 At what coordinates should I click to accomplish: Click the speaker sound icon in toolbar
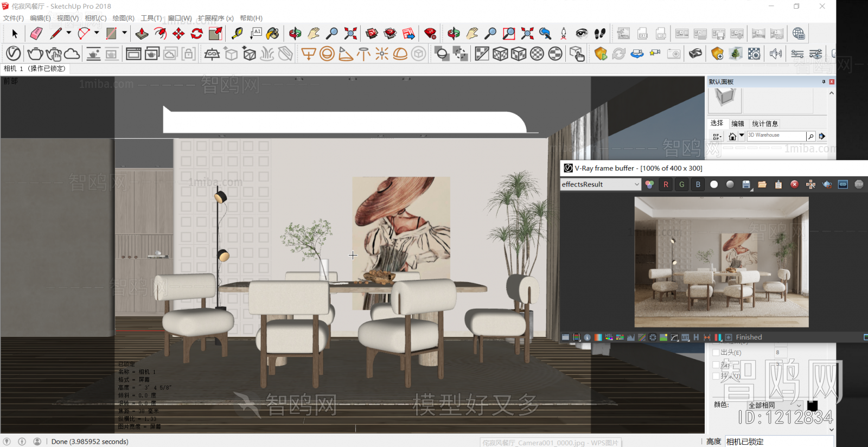tap(776, 54)
